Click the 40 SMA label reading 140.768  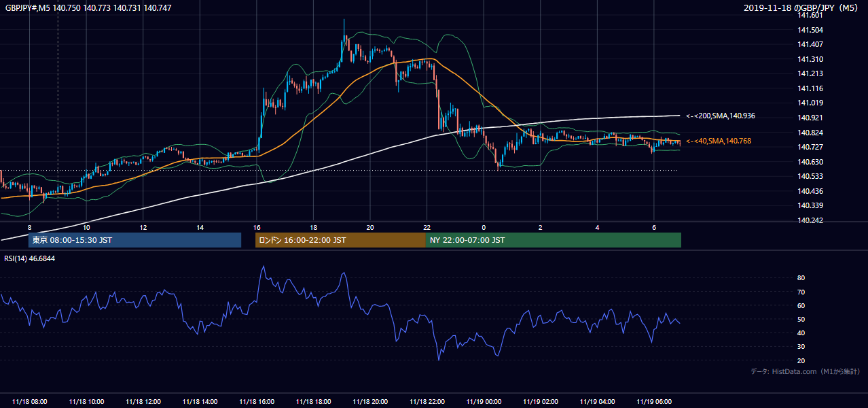(x=719, y=141)
